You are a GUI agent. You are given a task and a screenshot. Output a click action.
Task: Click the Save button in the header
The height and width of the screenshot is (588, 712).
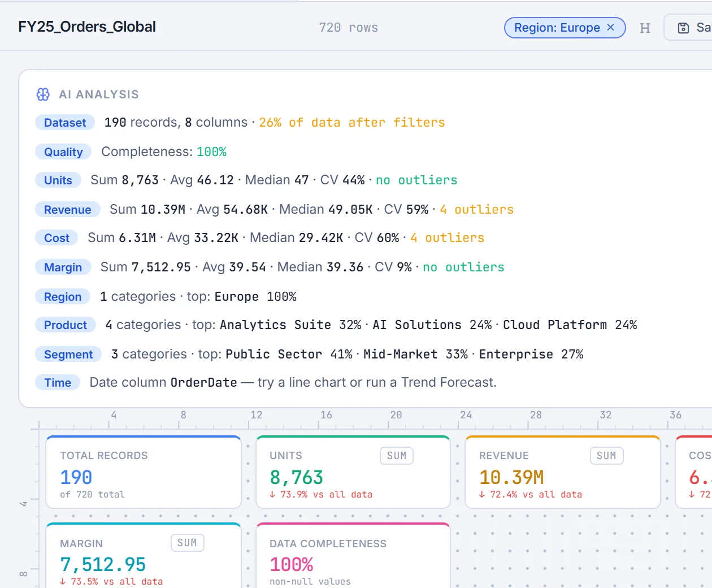688,28
